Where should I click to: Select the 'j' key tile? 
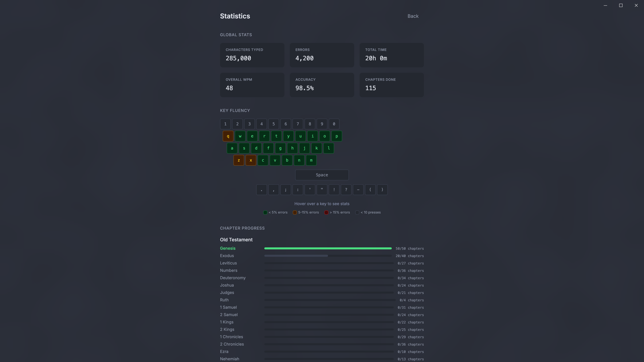[x=305, y=148]
